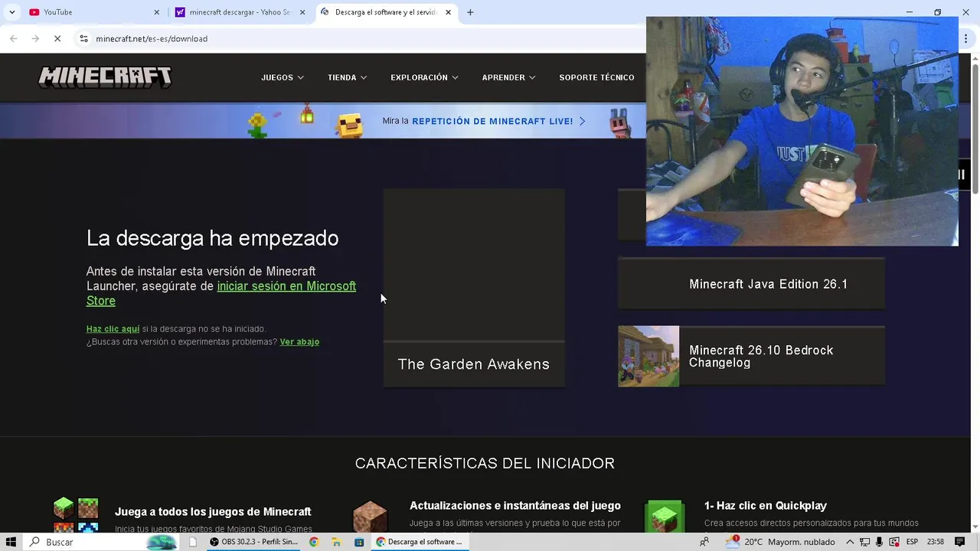Click the Bedrock Changelog village thumbnail
This screenshot has height=551, width=980.
click(648, 357)
